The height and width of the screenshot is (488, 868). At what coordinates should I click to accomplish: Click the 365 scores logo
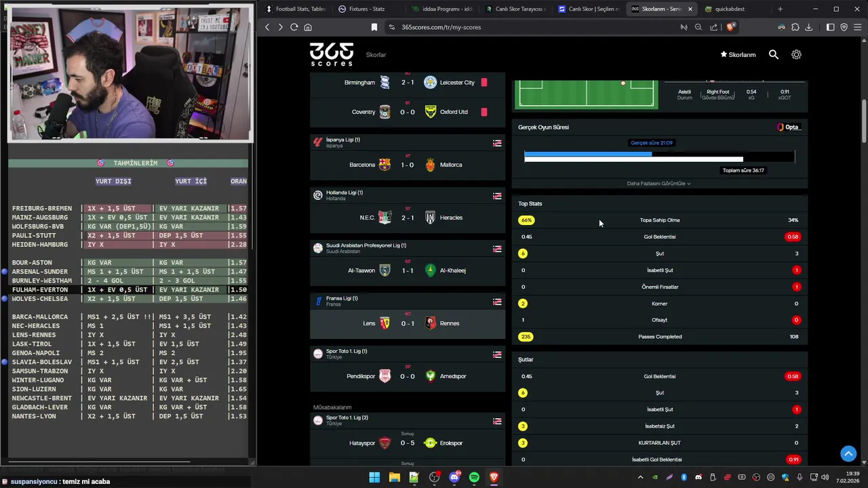click(332, 54)
